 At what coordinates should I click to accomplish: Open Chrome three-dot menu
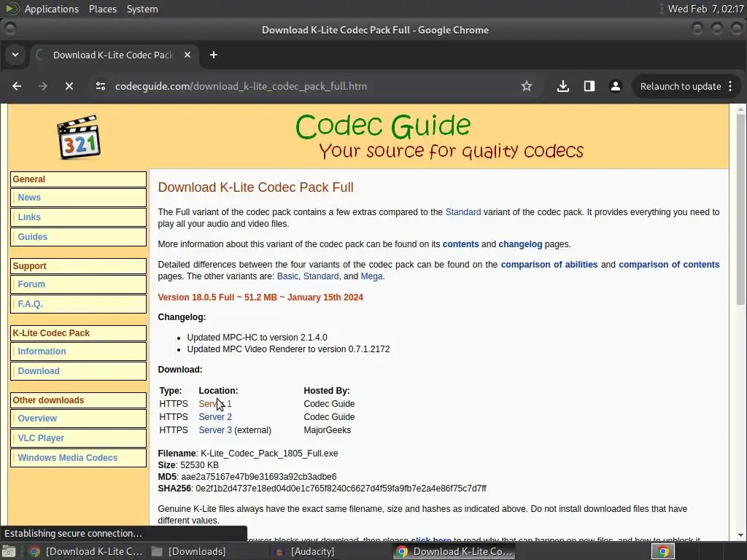coord(731,86)
